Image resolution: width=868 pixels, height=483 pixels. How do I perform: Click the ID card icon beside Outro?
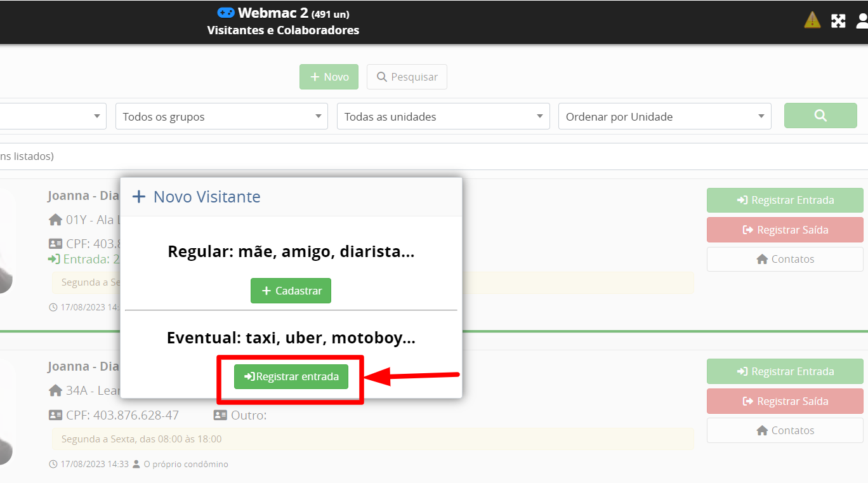[220, 415]
